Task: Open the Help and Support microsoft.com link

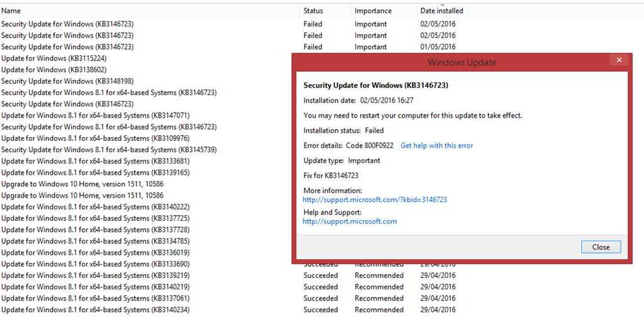Action: [x=350, y=221]
